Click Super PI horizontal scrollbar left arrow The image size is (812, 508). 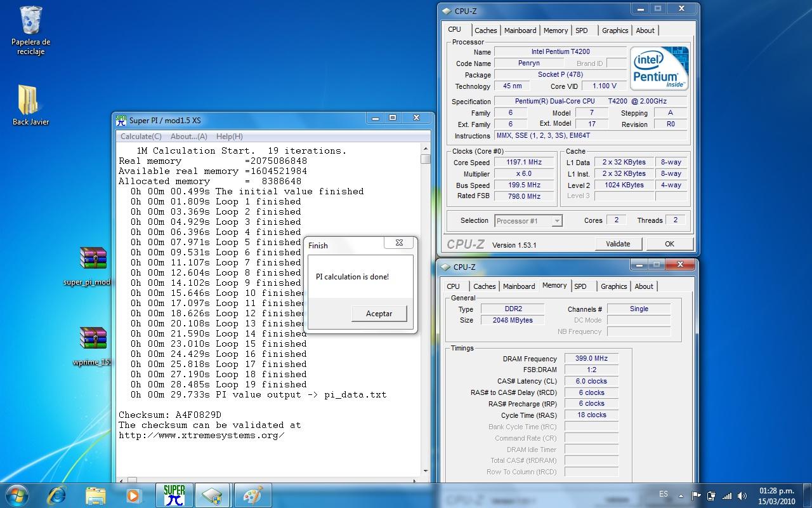[x=121, y=481]
